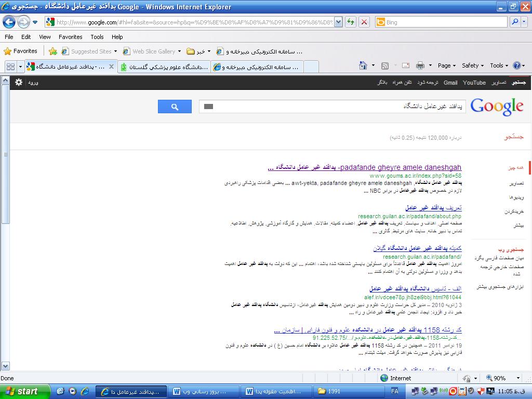Open Google settings gear icon
The image size is (532, 399).
coord(19,82)
